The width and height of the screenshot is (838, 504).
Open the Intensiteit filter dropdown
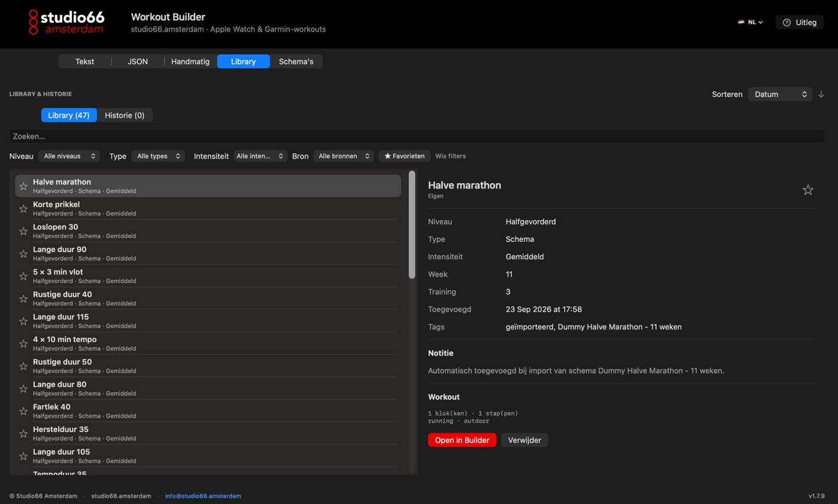(x=260, y=156)
